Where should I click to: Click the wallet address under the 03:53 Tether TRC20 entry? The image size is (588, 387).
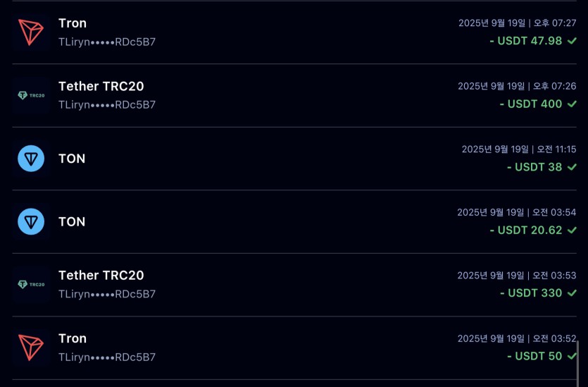pos(107,294)
